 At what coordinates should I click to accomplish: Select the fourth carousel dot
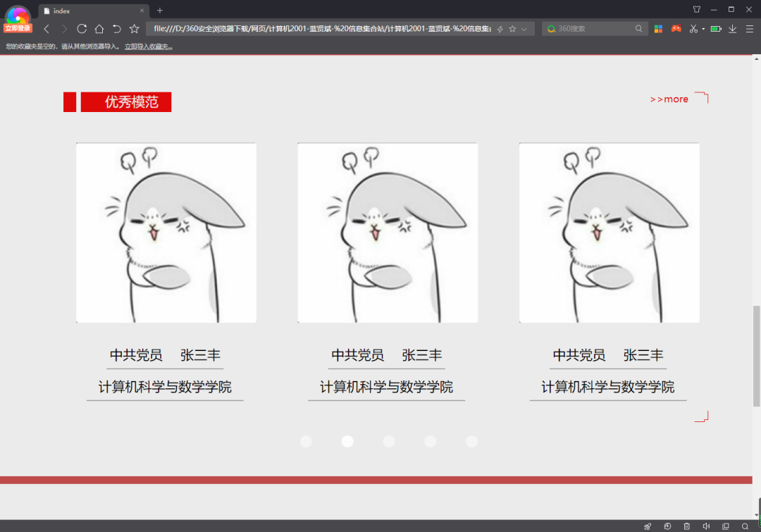pyautogui.click(x=430, y=441)
